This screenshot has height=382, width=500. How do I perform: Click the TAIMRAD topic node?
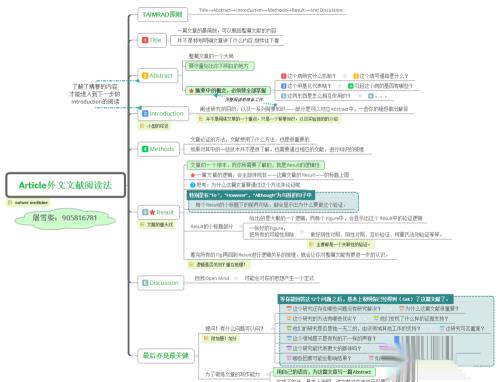(163, 14)
